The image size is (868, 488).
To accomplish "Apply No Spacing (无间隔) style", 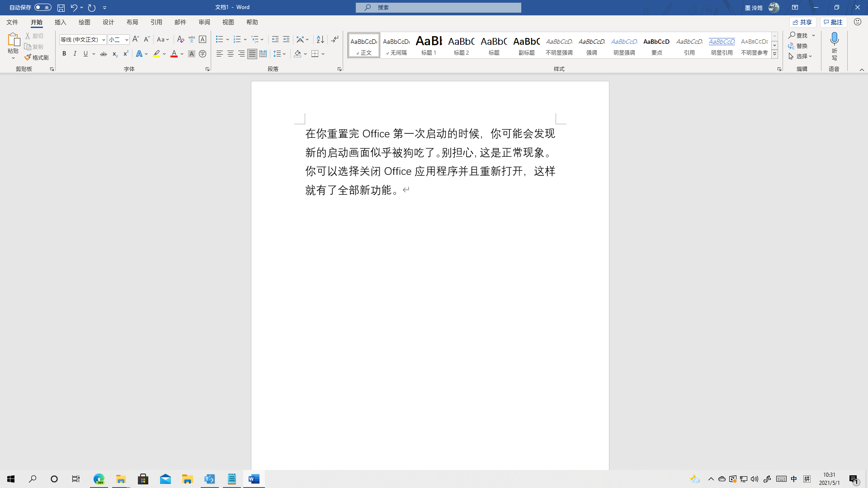I will 396,45.
